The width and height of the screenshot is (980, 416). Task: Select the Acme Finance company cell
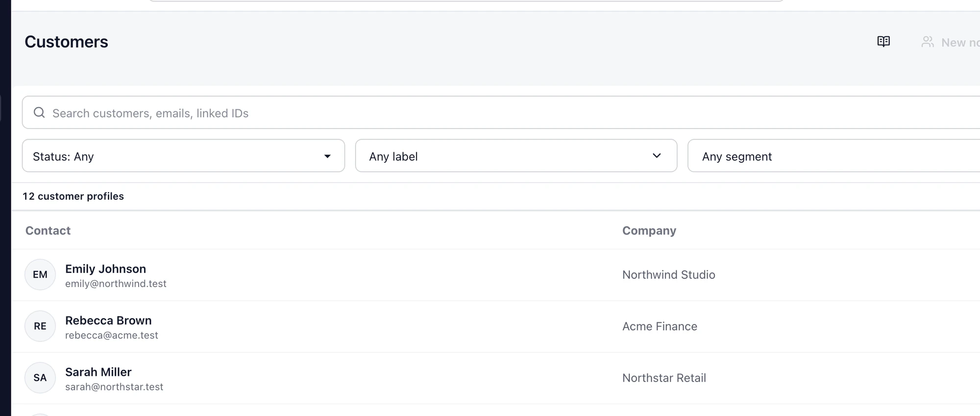point(660,326)
